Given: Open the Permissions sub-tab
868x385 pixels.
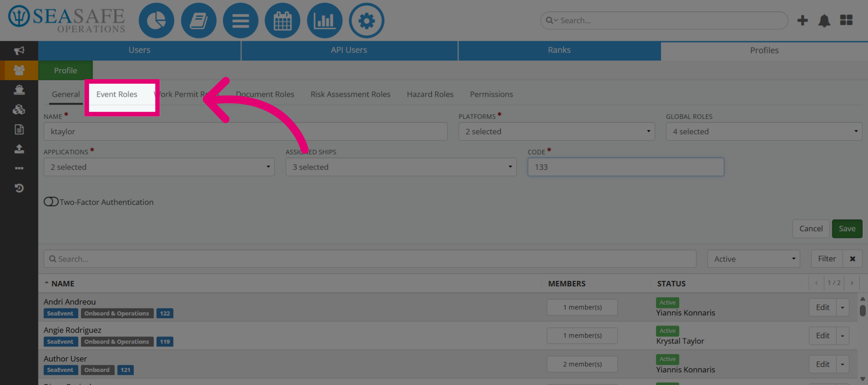Looking at the screenshot, I should coord(491,94).
